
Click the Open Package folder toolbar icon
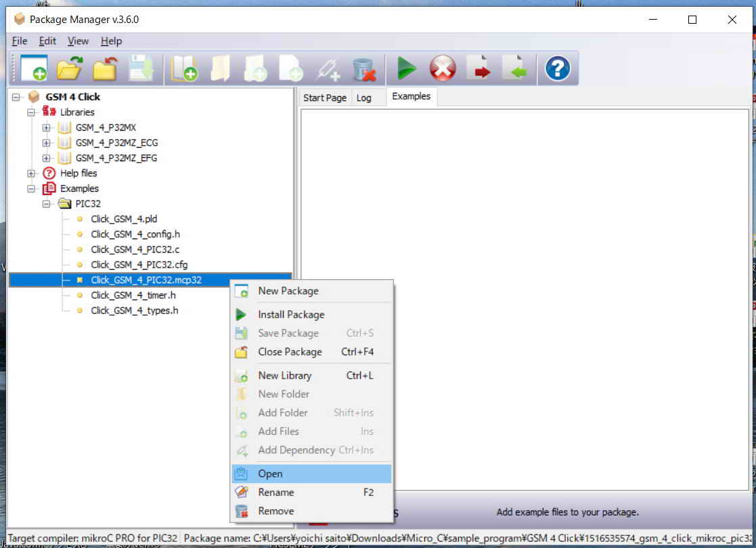tap(70, 68)
